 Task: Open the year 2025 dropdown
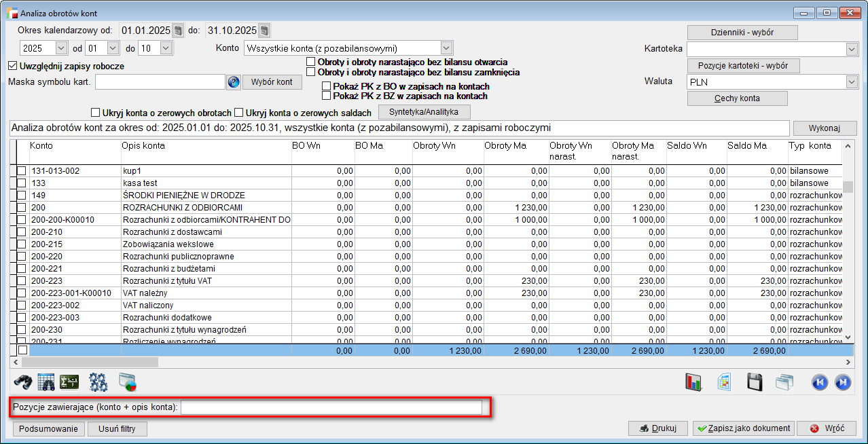pos(61,48)
